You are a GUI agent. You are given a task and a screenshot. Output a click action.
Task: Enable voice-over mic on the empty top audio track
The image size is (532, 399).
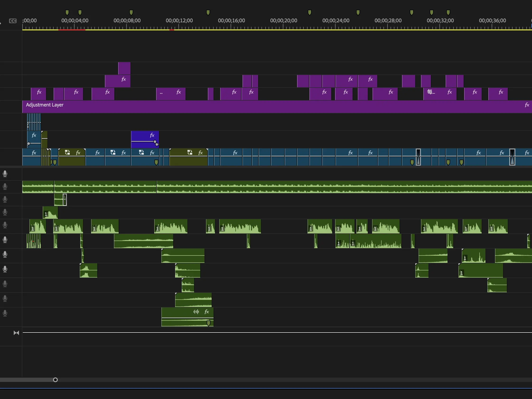5,174
